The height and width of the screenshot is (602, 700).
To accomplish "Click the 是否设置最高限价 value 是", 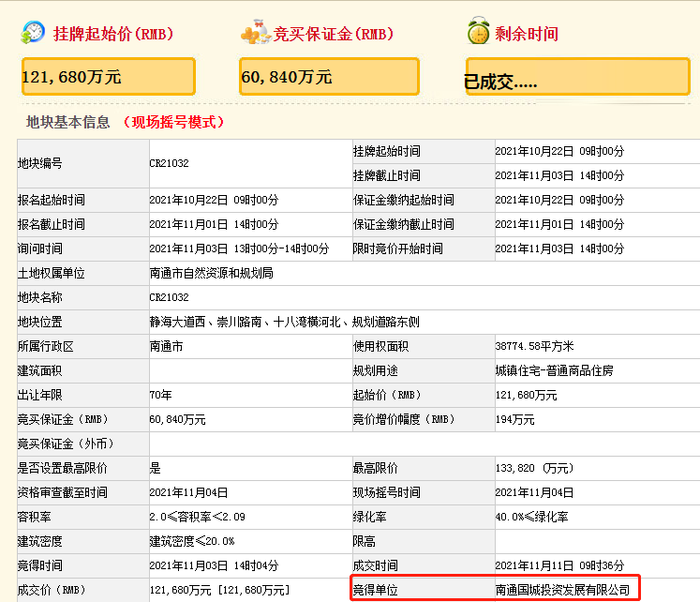I will point(155,468).
